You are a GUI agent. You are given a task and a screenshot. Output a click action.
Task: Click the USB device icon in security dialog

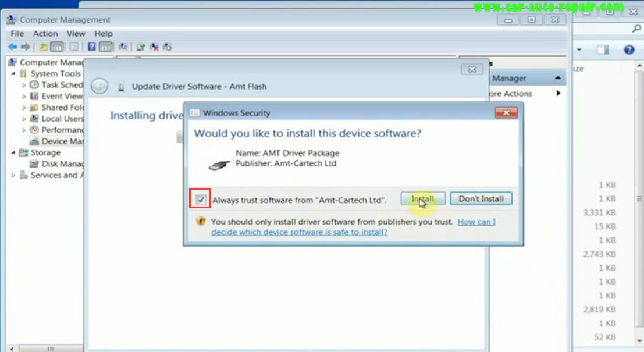(x=219, y=165)
